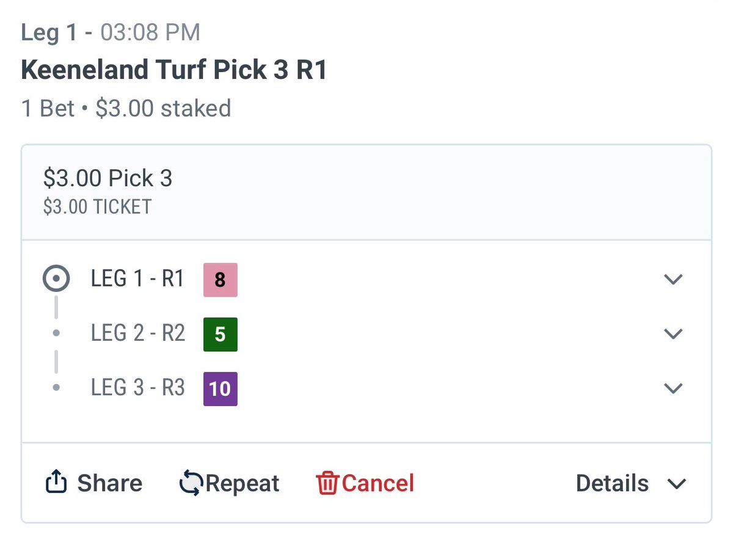Select the Leg 1 radio circle indicator
This screenshot has height=560, width=733.
56,280
